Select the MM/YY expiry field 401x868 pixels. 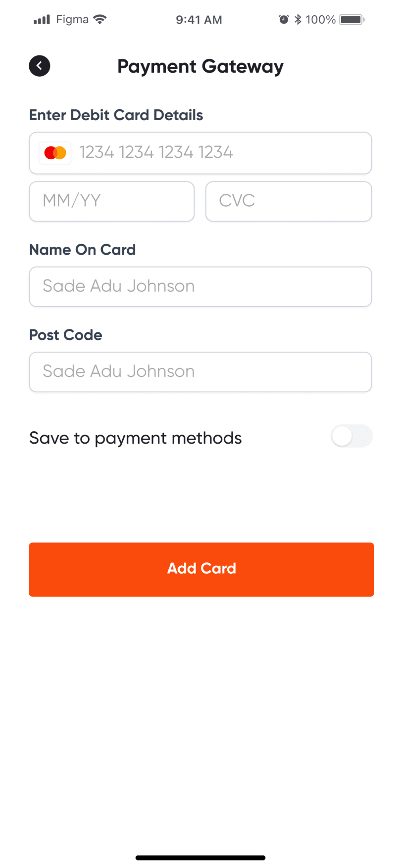pyautogui.click(x=112, y=201)
